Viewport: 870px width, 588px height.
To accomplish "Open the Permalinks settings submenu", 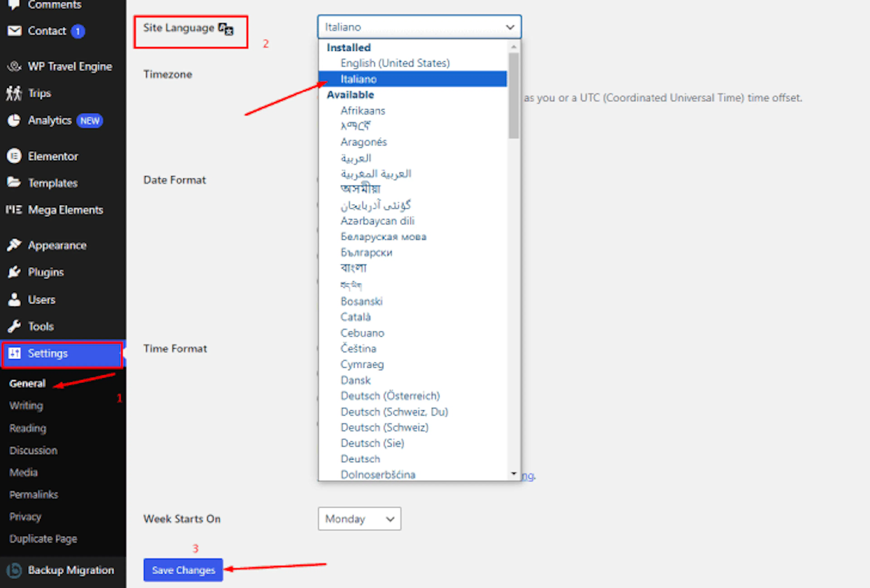I will click(x=34, y=494).
